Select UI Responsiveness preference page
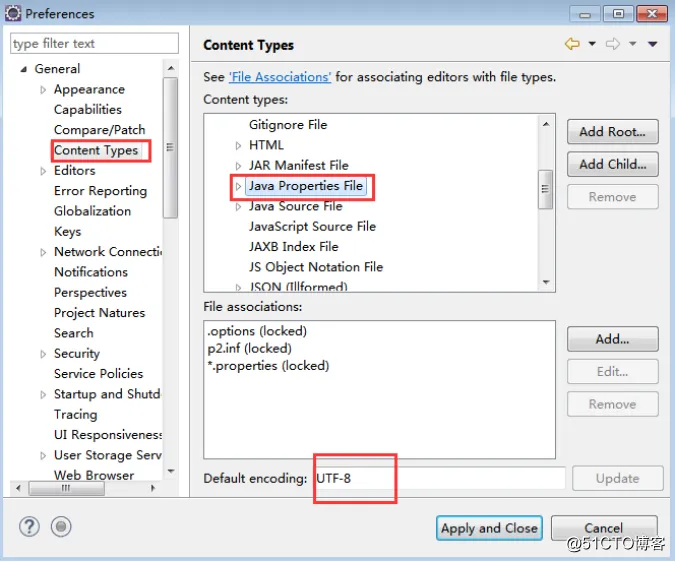The width and height of the screenshot is (675, 562). pos(108,435)
